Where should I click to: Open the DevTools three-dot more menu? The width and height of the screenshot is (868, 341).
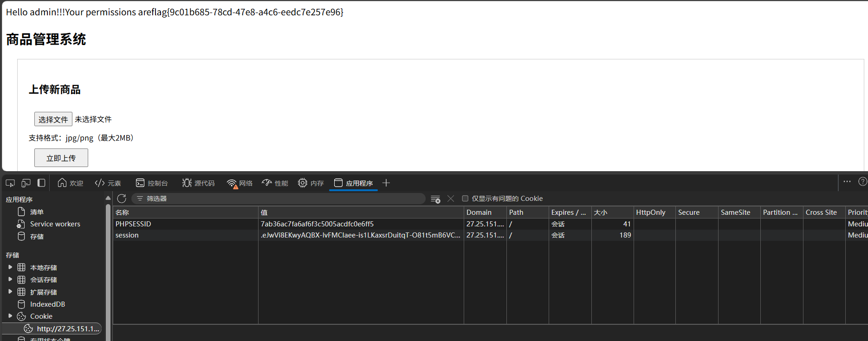tap(847, 181)
